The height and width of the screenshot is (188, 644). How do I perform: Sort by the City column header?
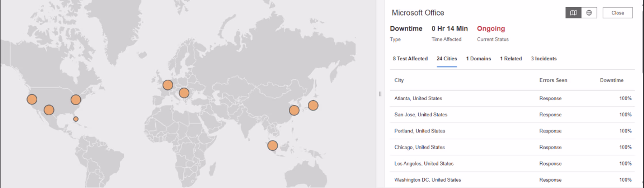coord(399,80)
